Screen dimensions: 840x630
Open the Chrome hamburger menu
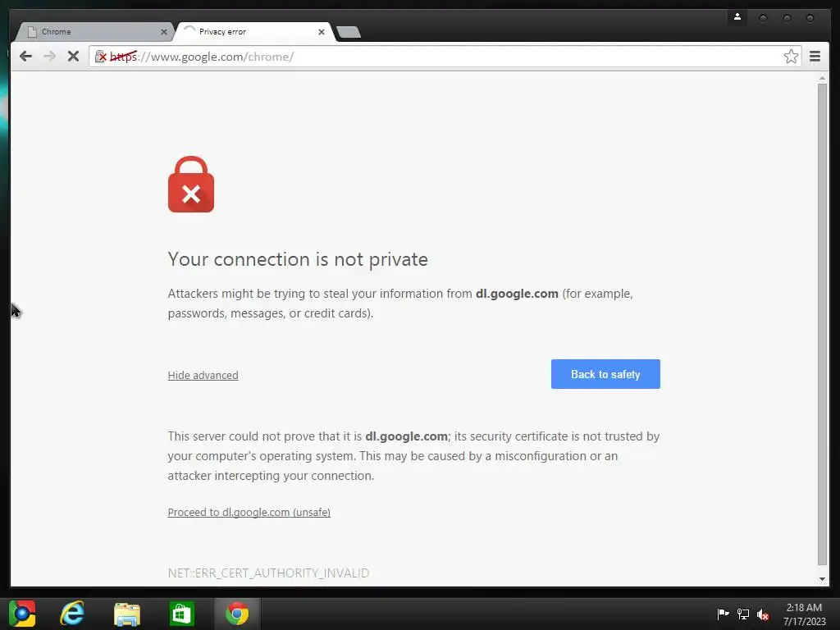coord(815,57)
